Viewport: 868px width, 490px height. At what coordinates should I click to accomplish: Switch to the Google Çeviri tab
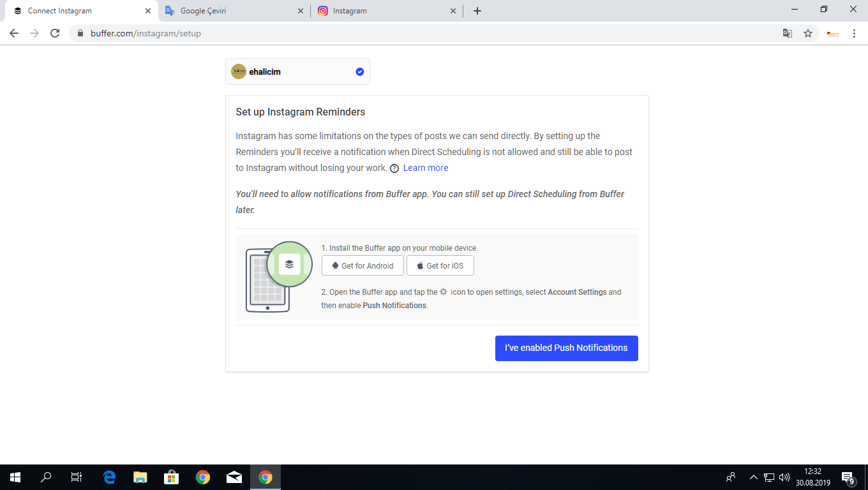[234, 11]
